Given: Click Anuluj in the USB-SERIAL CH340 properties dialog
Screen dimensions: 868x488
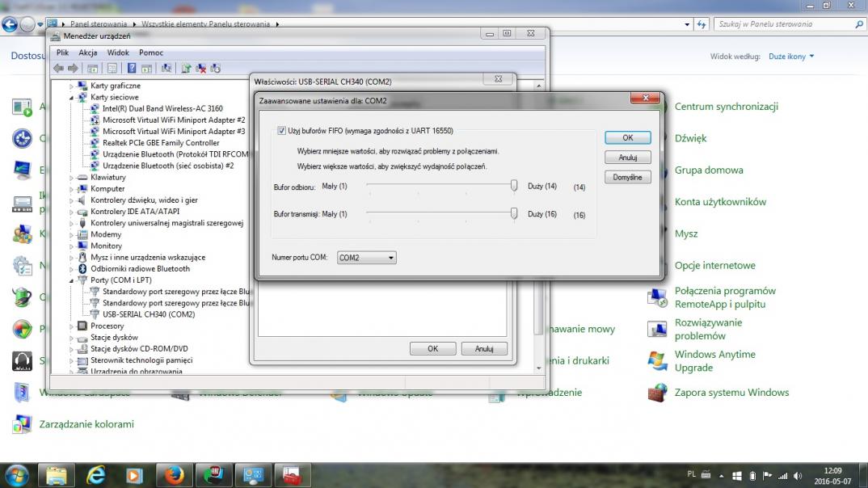Looking at the screenshot, I should (x=484, y=348).
